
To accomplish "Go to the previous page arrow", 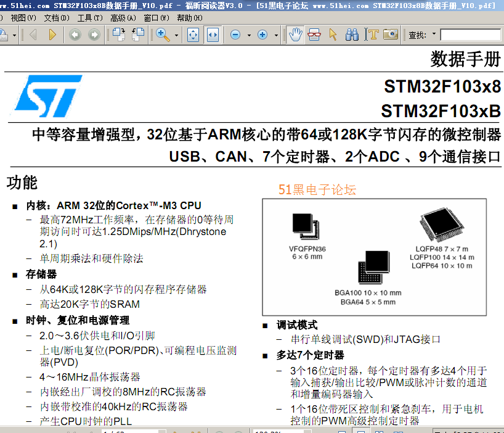I will pos(33,35).
